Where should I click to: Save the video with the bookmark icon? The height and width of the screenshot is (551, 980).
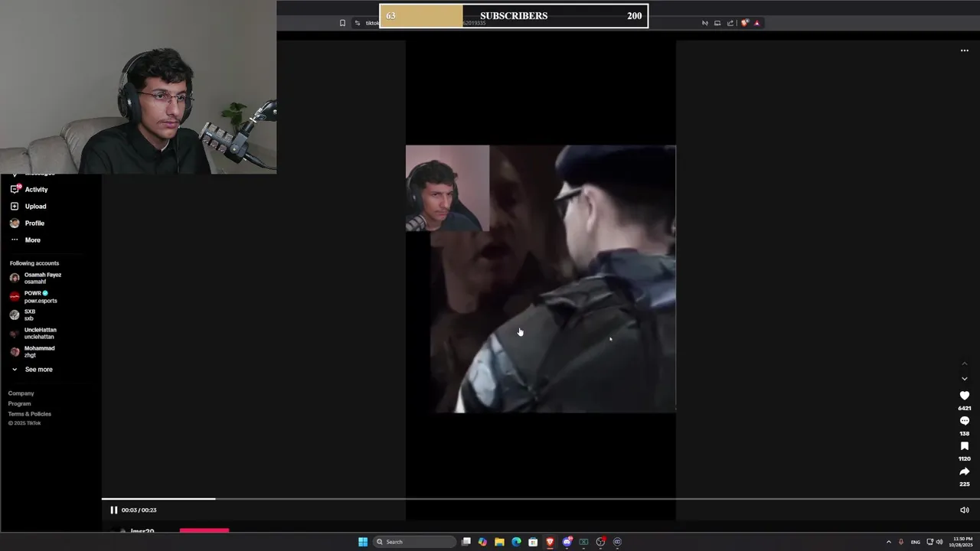point(964,446)
